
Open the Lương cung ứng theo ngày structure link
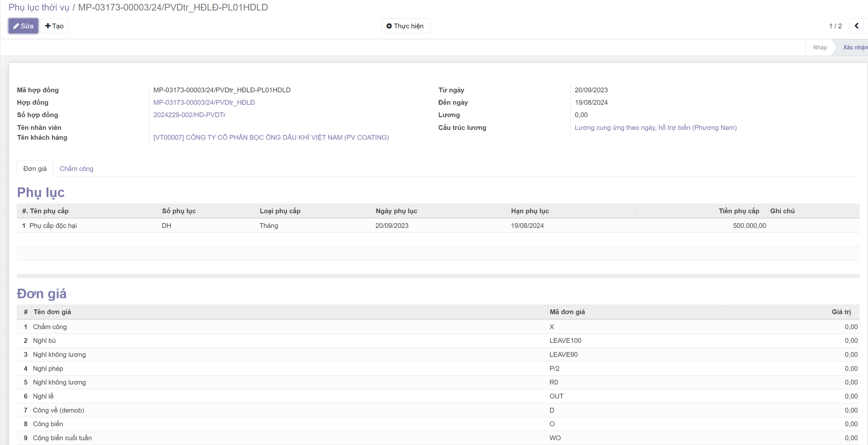656,128
